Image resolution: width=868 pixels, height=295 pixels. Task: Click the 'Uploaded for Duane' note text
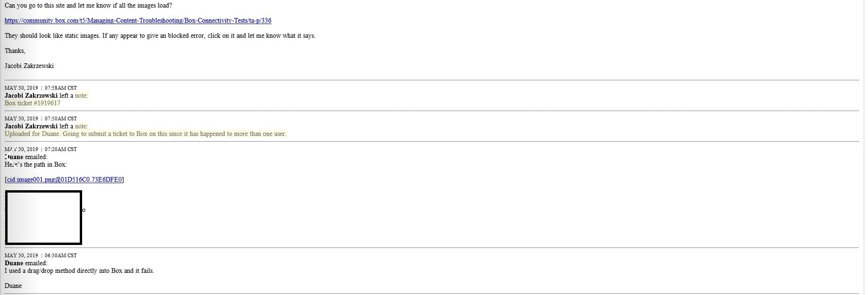tap(145, 134)
